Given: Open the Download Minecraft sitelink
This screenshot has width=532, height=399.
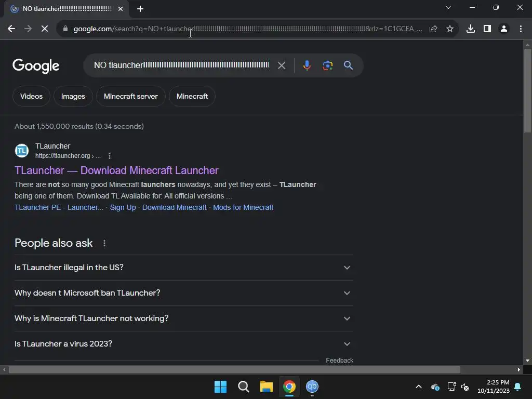Looking at the screenshot, I should (x=175, y=207).
